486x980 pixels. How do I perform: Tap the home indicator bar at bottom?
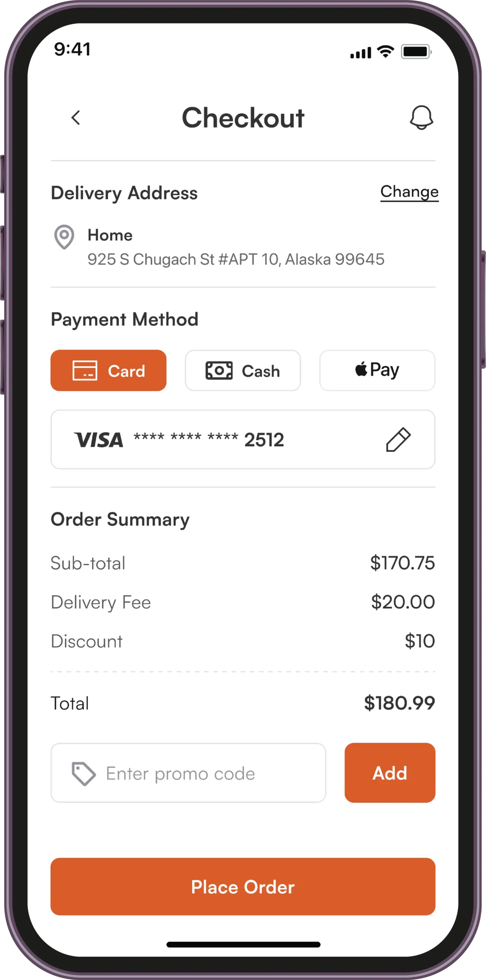pos(243,944)
